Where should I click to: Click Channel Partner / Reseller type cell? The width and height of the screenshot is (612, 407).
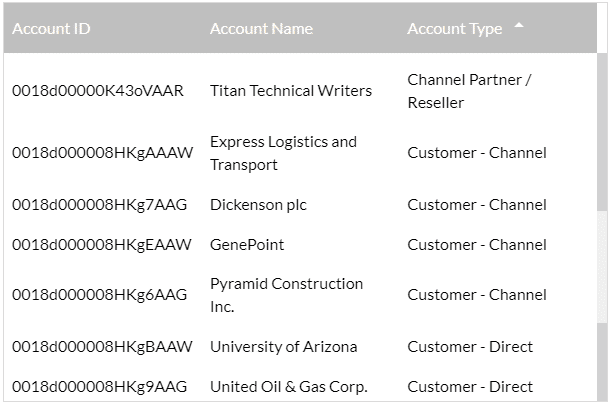[x=469, y=91]
